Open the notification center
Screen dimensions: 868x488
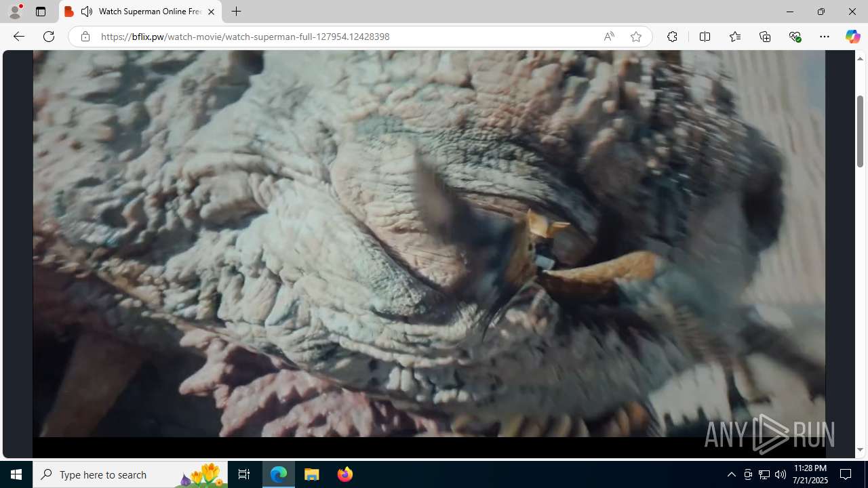point(846,474)
